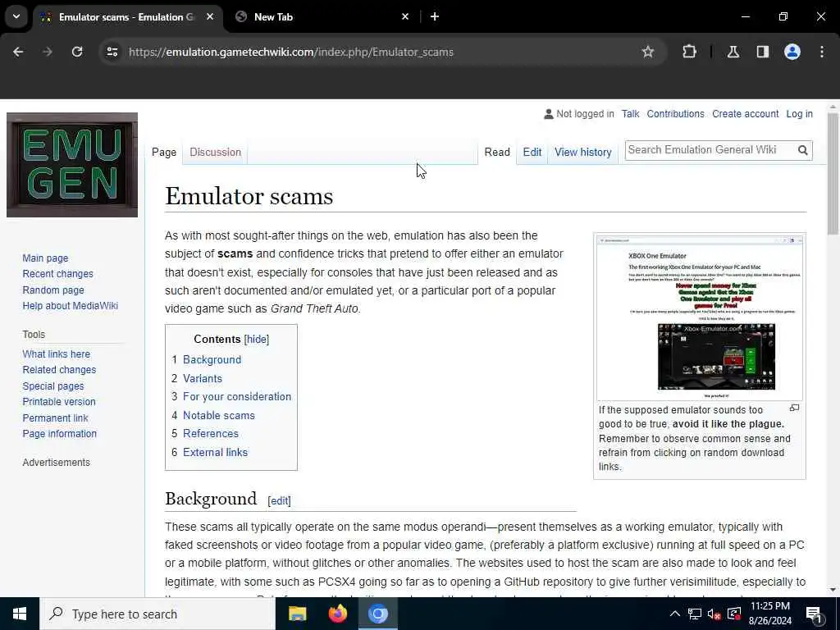This screenshot has width=840, height=630.
Task: Open the notification center icon
Action: [x=815, y=614]
